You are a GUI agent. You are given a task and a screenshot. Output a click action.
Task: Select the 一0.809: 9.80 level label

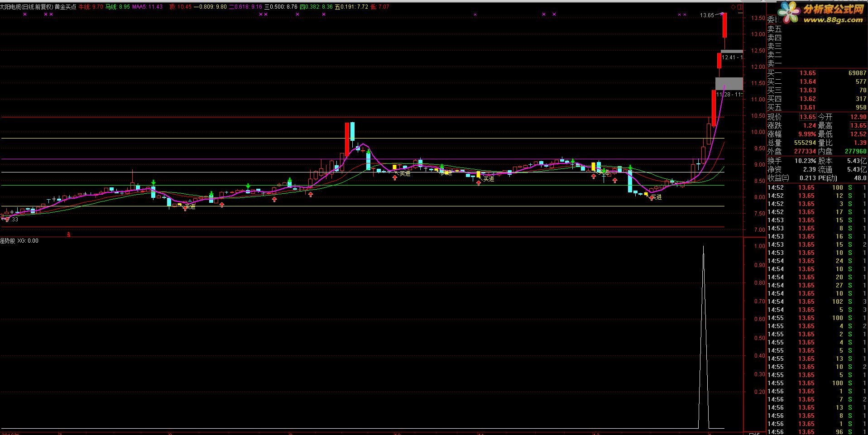point(210,7)
